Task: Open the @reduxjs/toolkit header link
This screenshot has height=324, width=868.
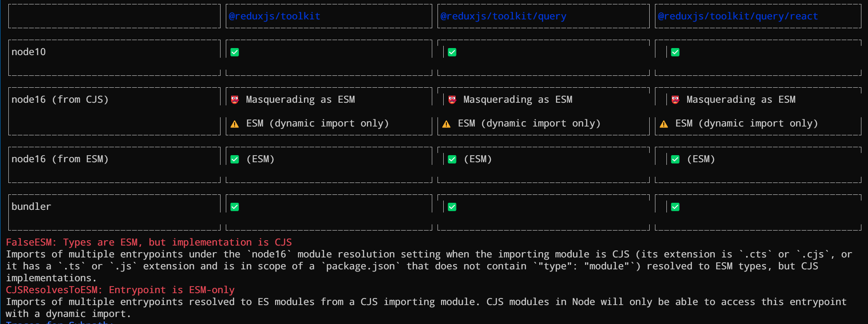Action: click(x=274, y=16)
